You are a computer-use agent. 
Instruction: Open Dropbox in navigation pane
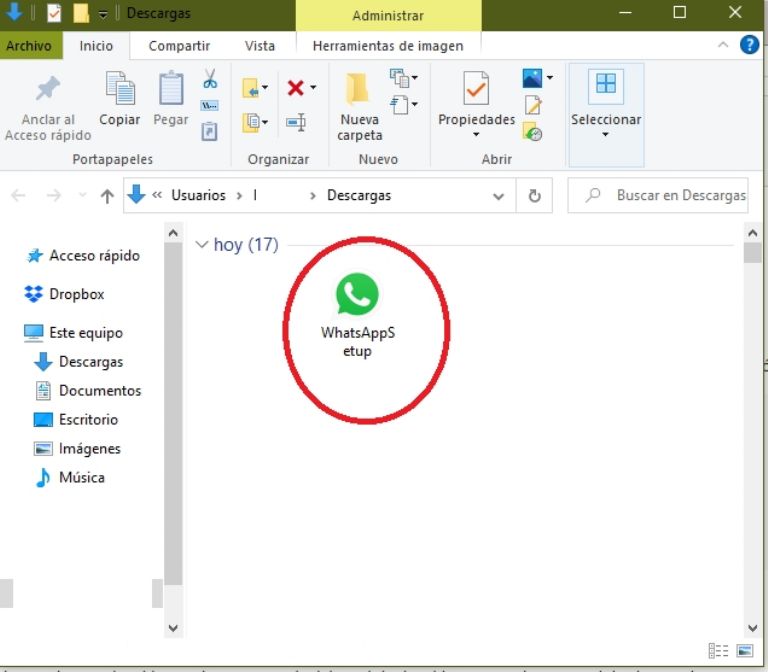[x=65, y=294]
